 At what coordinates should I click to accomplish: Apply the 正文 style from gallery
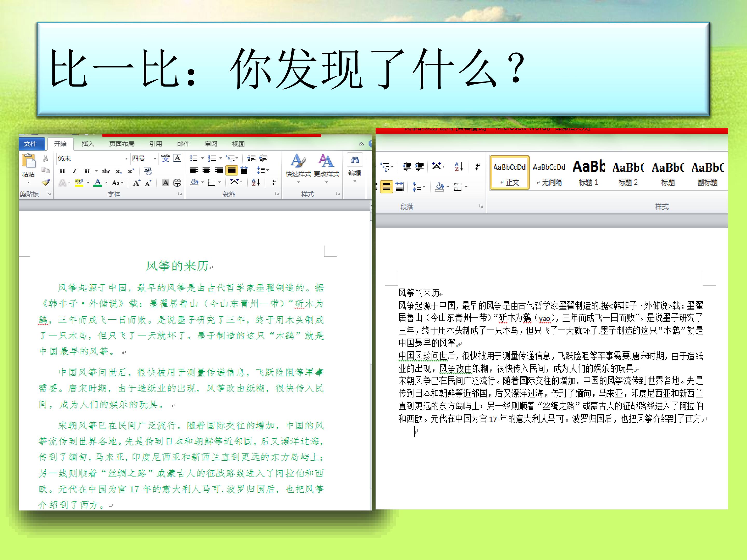pos(510,173)
